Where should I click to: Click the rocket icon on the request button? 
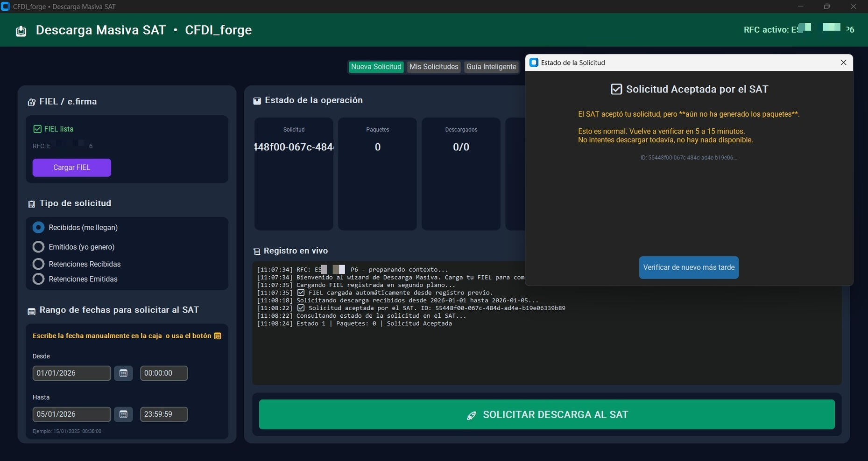472,415
